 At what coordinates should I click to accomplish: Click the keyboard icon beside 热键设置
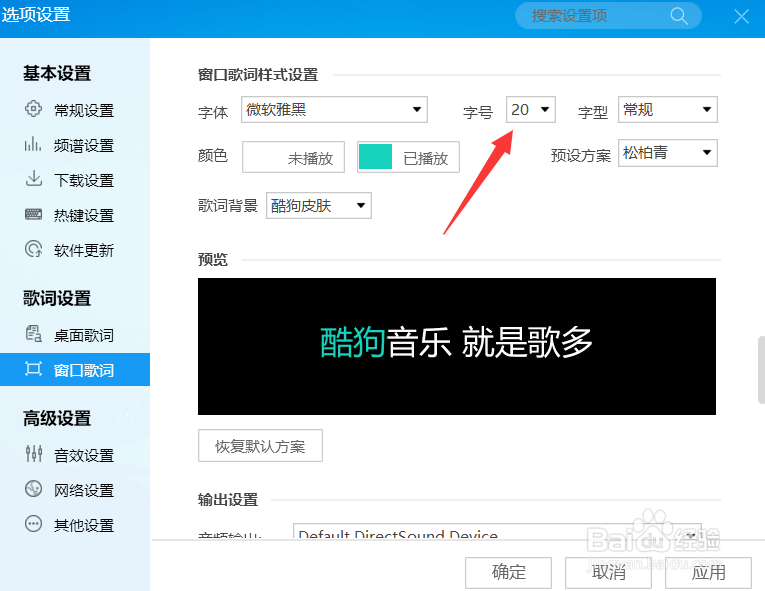[33, 214]
